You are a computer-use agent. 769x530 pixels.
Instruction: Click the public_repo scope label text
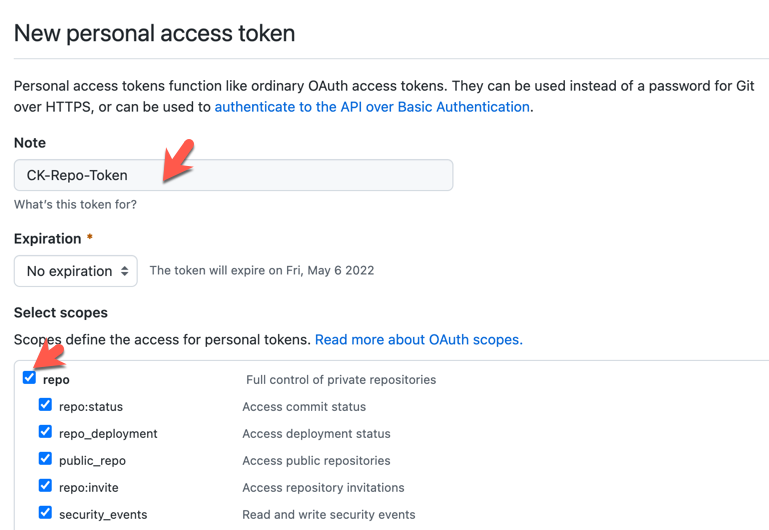pyautogui.click(x=92, y=461)
